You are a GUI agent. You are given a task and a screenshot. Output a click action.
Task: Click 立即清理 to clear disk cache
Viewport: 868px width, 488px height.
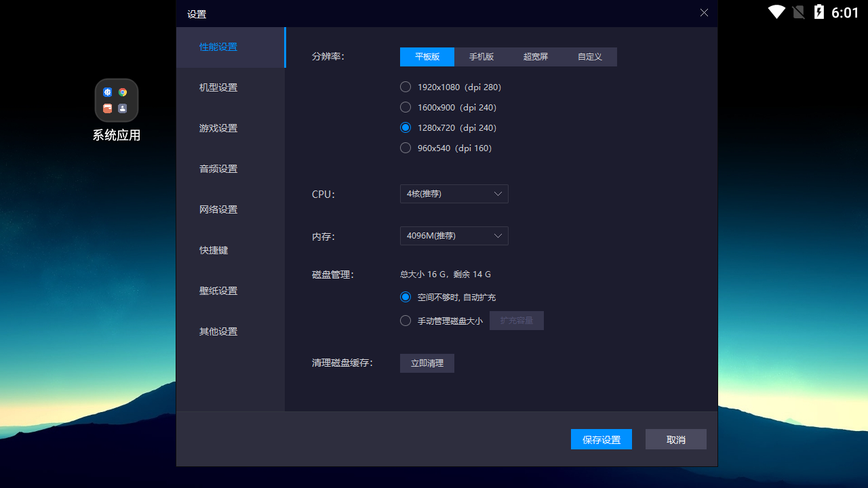coord(427,363)
